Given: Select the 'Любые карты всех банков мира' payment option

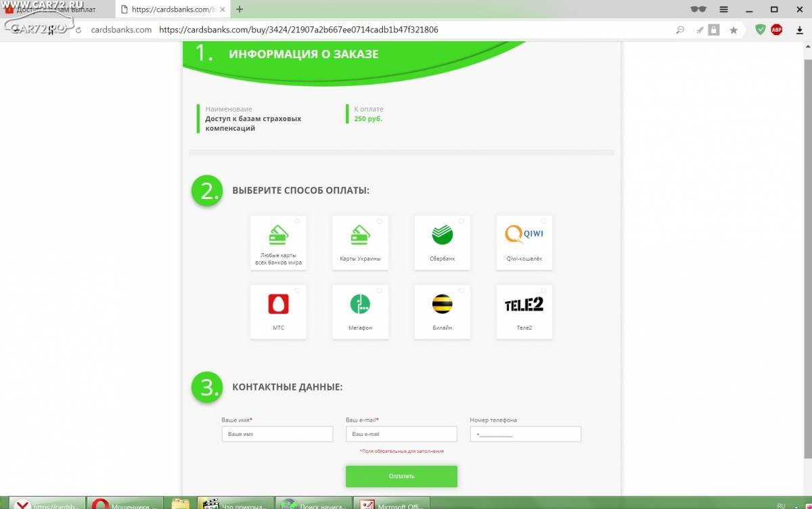Looking at the screenshot, I should [278, 242].
